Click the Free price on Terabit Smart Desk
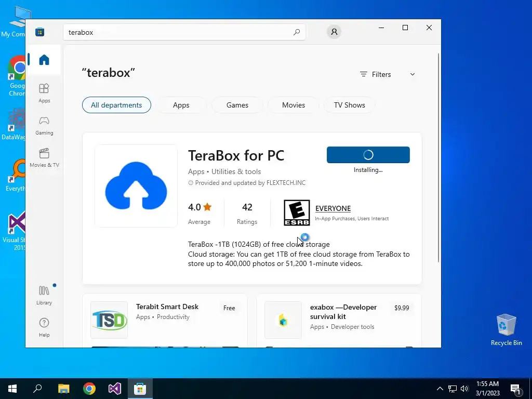 (229, 308)
